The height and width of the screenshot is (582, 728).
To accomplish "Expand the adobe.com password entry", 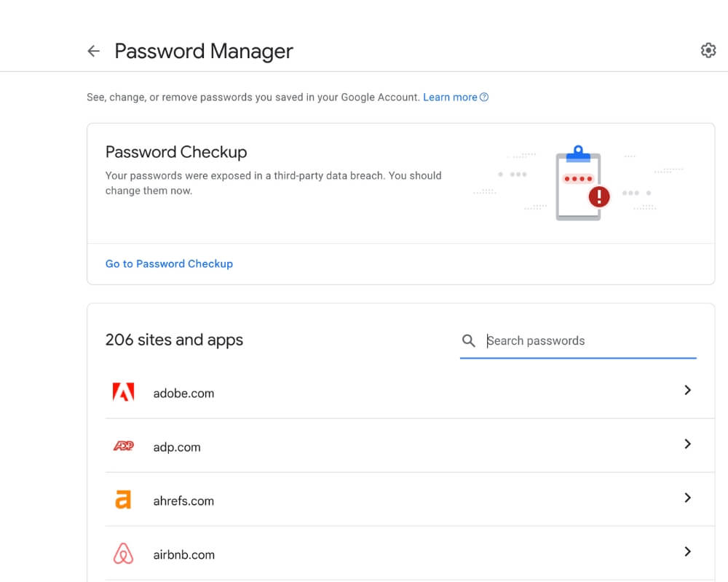I will 687,390.
